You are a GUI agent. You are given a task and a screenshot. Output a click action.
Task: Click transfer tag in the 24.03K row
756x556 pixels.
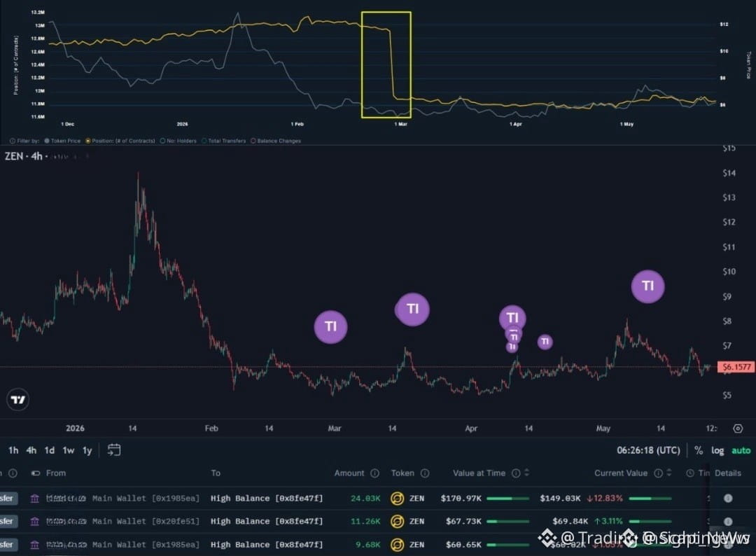point(8,498)
